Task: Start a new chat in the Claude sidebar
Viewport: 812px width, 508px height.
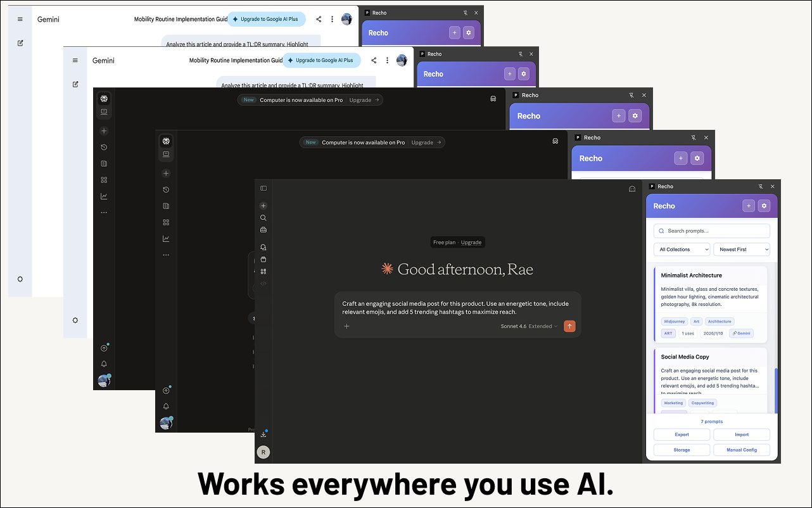Action: tap(263, 206)
